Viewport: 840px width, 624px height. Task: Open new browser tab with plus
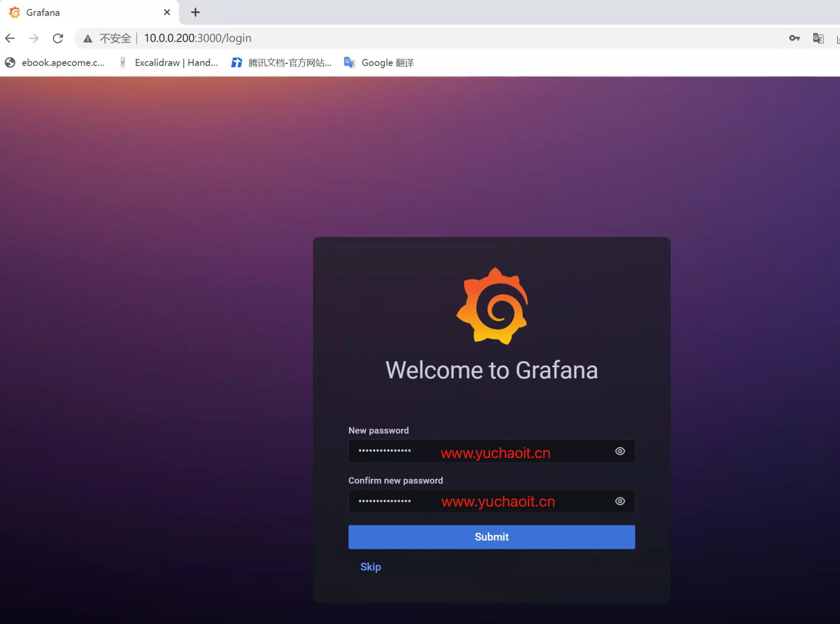[195, 12]
